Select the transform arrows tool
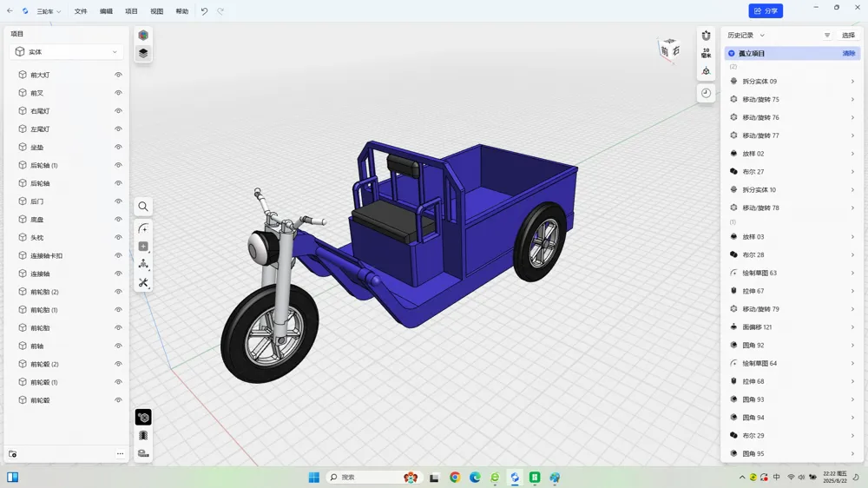This screenshot has height=488, width=868. point(143,264)
